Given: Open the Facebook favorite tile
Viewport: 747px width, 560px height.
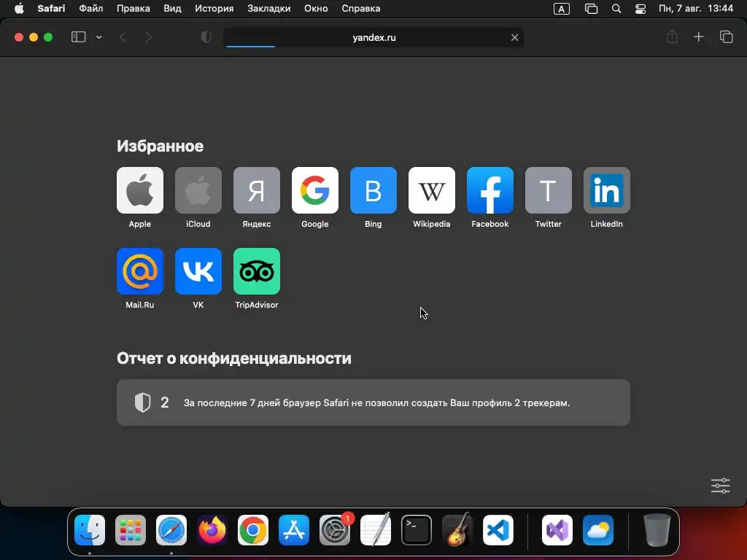Looking at the screenshot, I should tap(489, 190).
